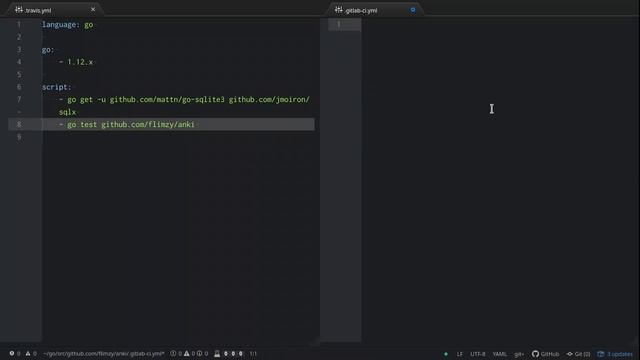Viewport: 640px width, 360px height.
Task: Place cursor on 'language: go' line
Action: tap(68, 24)
